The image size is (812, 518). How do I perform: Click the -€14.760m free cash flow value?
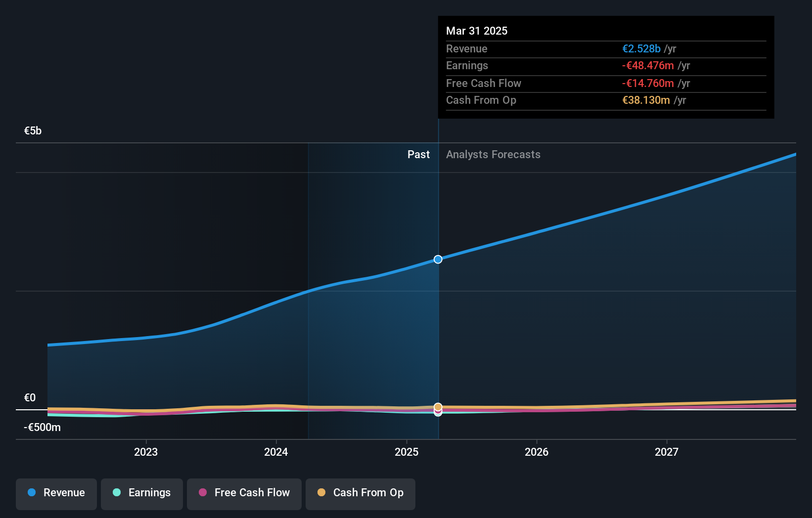pos(648,84)
